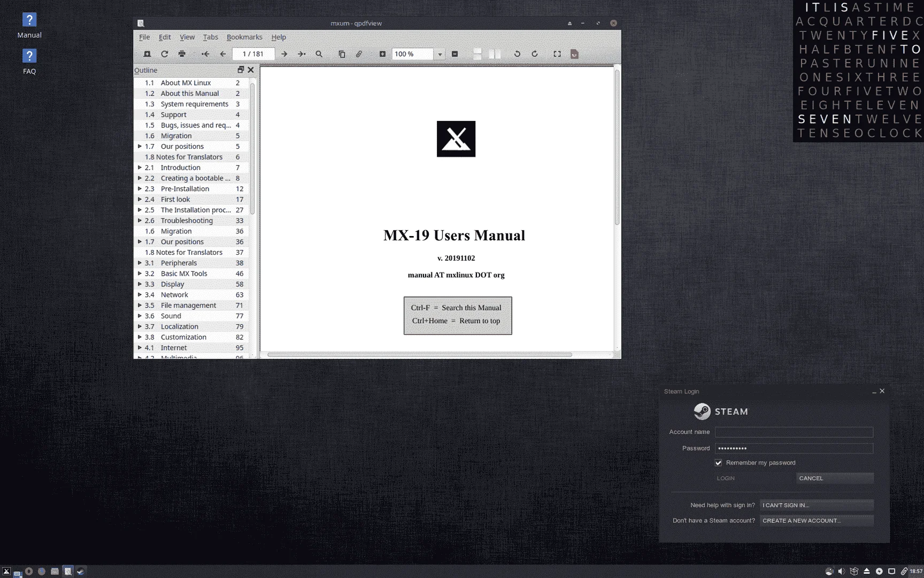The image size is (924, 578).
Task: Zoom out with the minus icon
Action: 455,54
